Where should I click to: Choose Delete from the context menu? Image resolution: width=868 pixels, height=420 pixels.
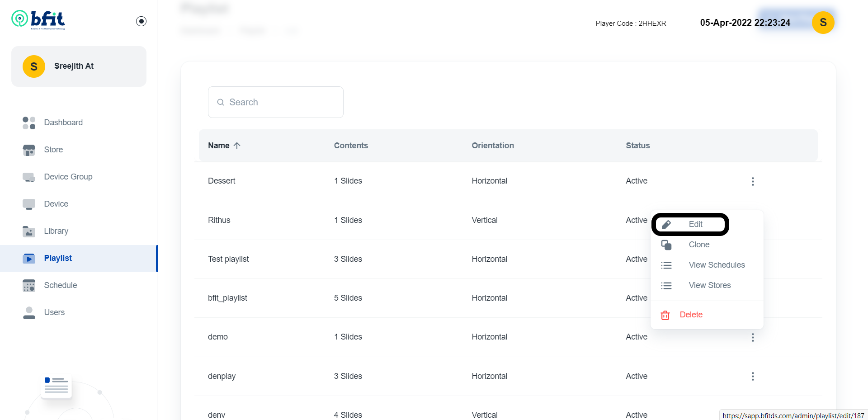pyautogui.click(x=691, y=315)
